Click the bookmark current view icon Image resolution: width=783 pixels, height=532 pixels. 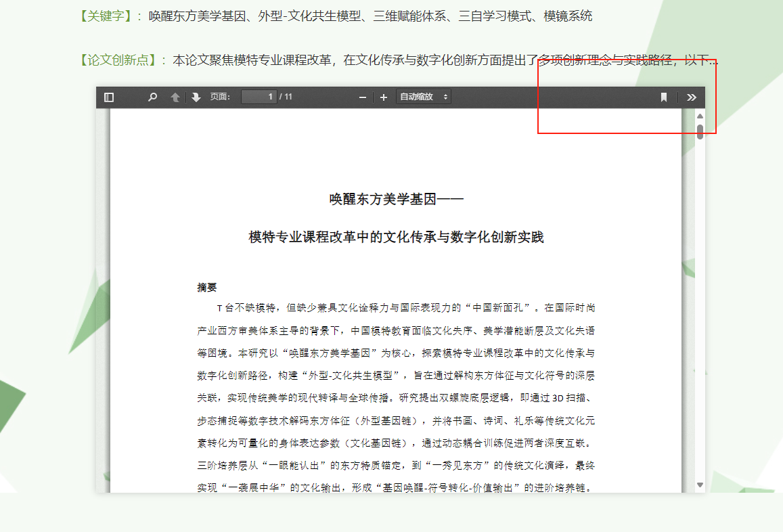pyautogui.click(x=664, y=97)
